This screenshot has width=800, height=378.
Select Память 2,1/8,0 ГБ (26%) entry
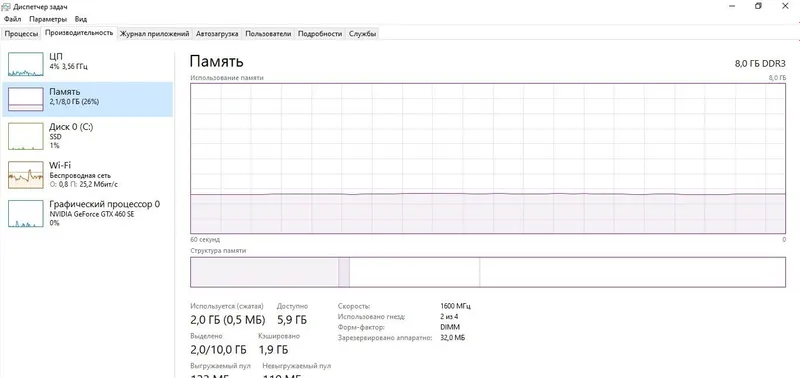pos(87,99)
